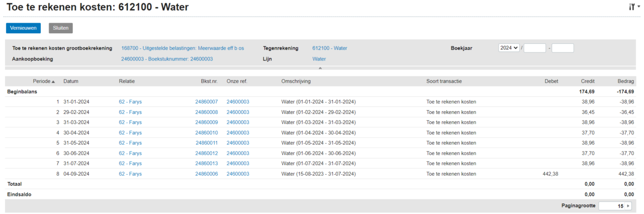Open the Boekjaar 2024 dropdown
Screen dimensions: 644x214
point(509,48)
